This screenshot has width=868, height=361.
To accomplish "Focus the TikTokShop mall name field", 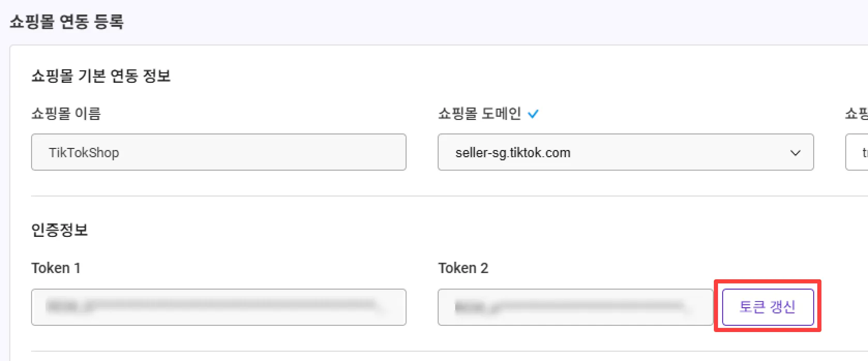I will tap(218, 153).
